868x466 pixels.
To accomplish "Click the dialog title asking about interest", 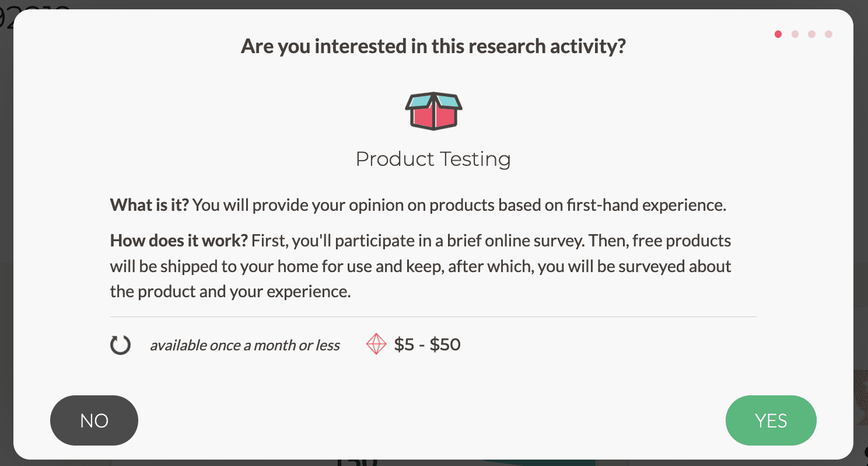I will pyautogui.click(x=433, y=46).
